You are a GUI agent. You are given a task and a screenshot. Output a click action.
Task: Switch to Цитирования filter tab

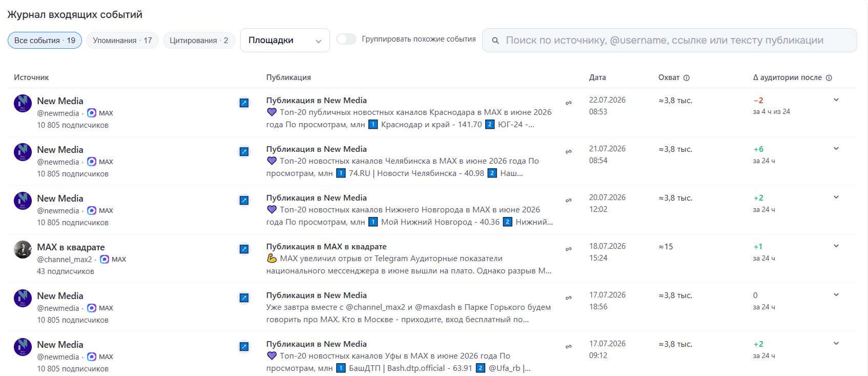click(x=199, y=41)
